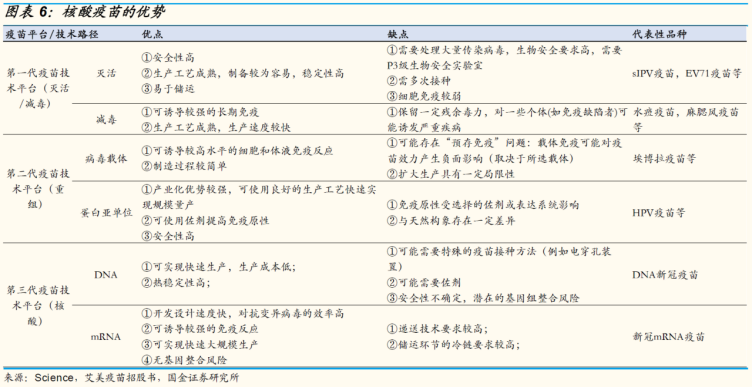Screen dimensions: 753x388
Task: Click the 减毒 row label
Action: [x=106, y=119]
